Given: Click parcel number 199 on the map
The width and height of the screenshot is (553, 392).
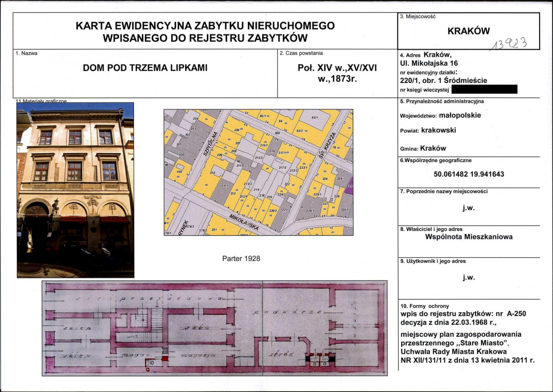Looking at the screenshot, I should click(179, 172).
